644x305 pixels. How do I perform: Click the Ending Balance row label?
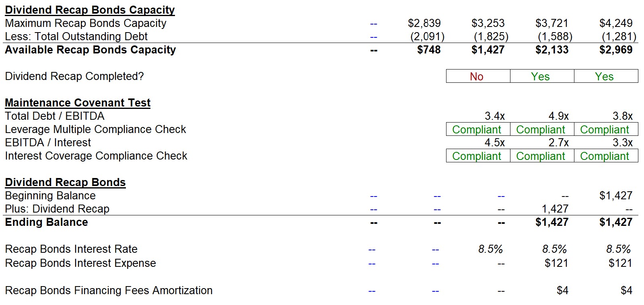click(x=46, y=222)
